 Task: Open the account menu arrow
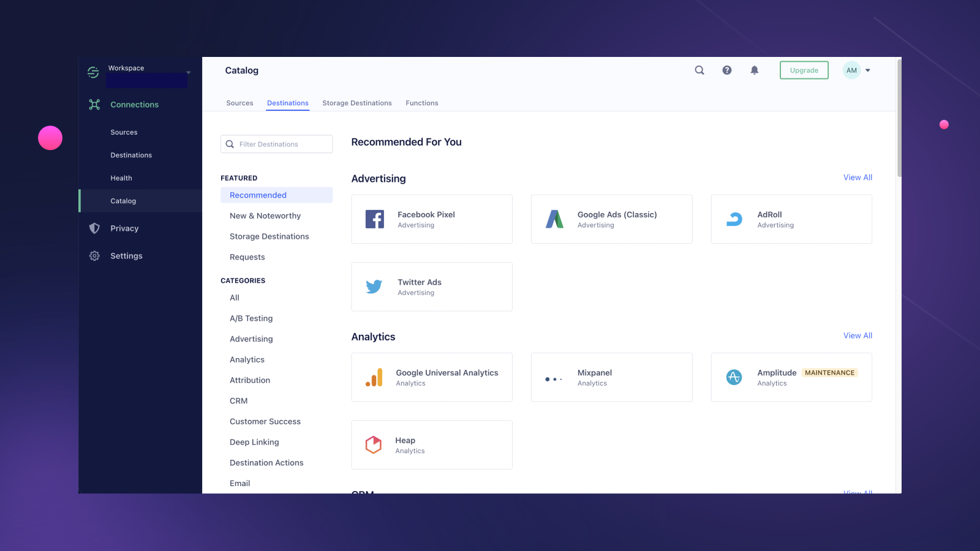coord(868,70)
